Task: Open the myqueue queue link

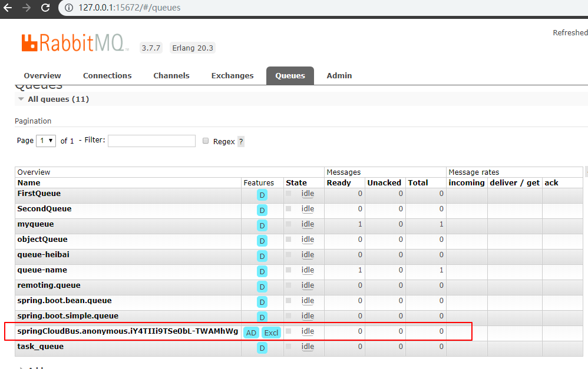Action: point(35,224)
